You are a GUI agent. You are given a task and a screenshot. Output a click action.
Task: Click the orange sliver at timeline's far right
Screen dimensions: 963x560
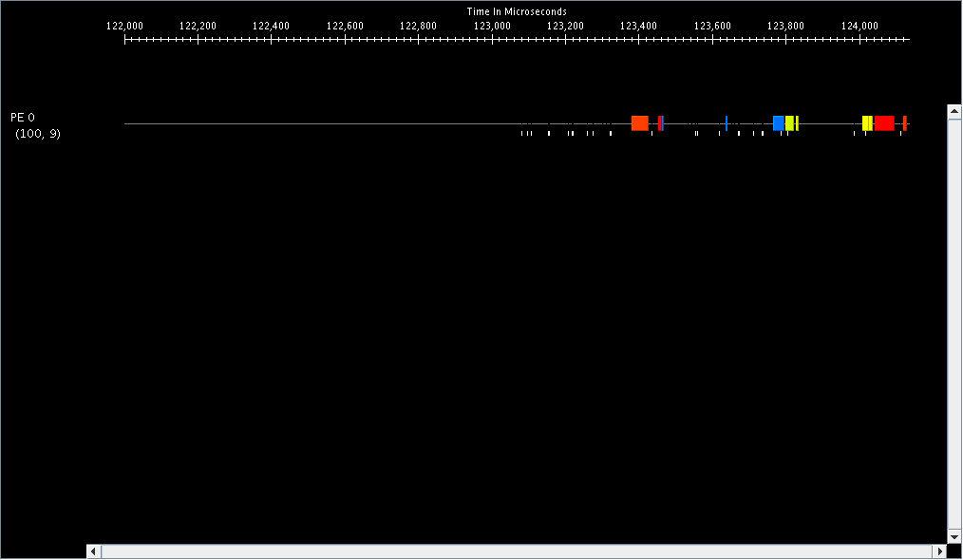tap(905, 123)
